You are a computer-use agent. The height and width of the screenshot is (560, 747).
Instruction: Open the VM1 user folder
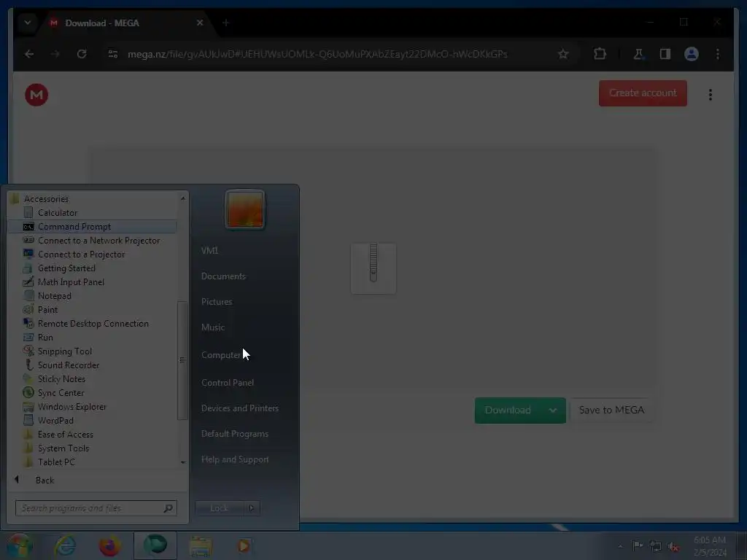209,251
